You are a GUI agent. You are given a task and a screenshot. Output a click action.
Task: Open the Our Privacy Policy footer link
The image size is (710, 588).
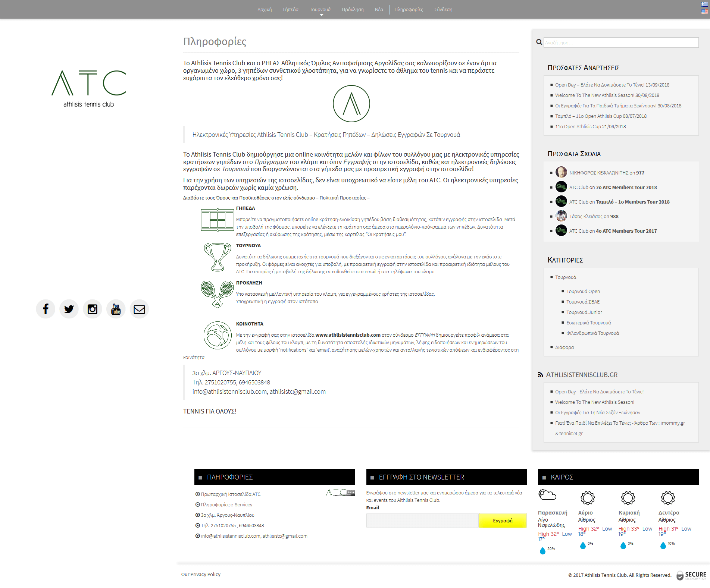(x=201, y=575)
